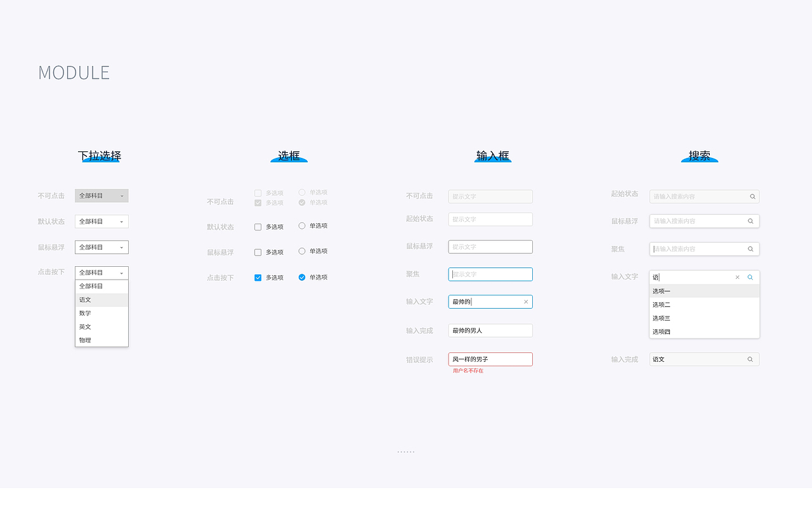Click arrow icon of the 鼠标悬浮 dropdown
812x514 pixels.
point(122,248)
